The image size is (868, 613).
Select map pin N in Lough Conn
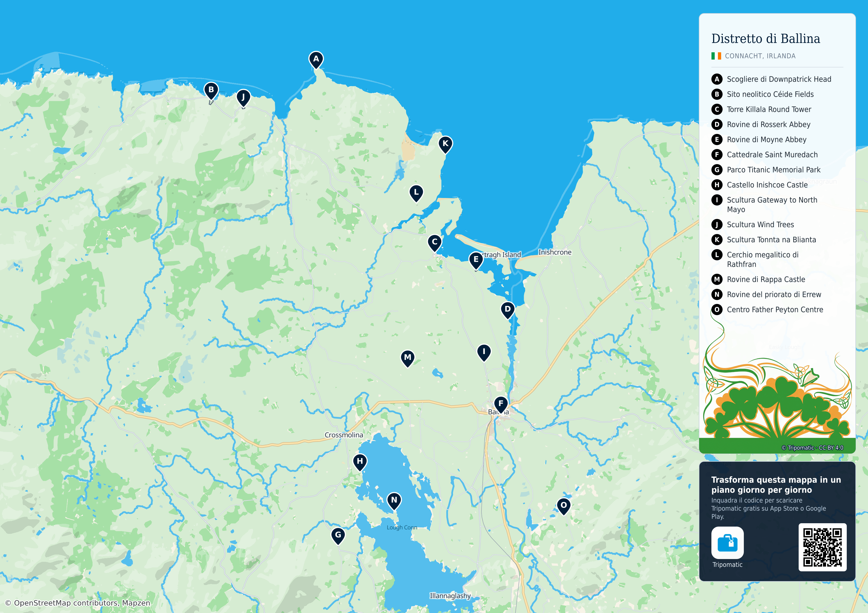click(394, 501)
